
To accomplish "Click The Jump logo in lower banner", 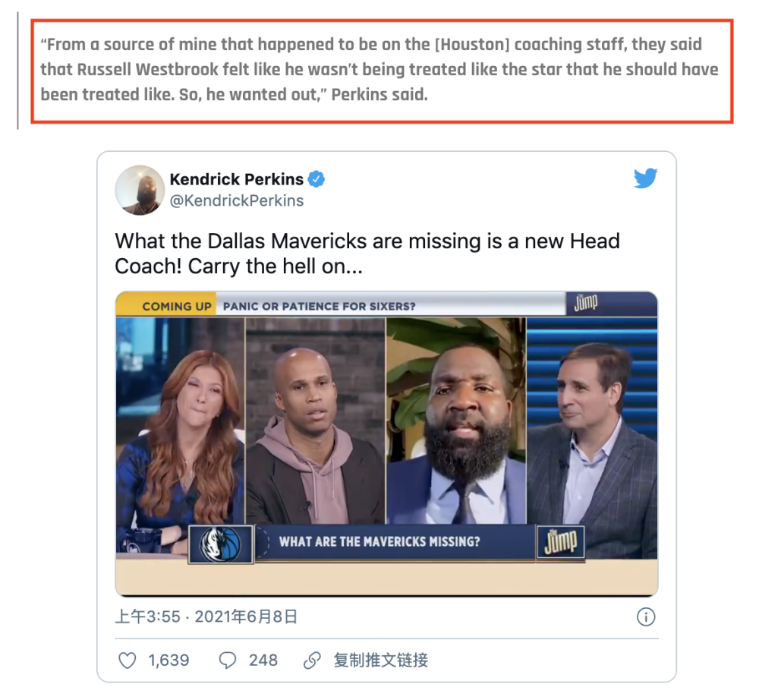I will tap(561, 542).
